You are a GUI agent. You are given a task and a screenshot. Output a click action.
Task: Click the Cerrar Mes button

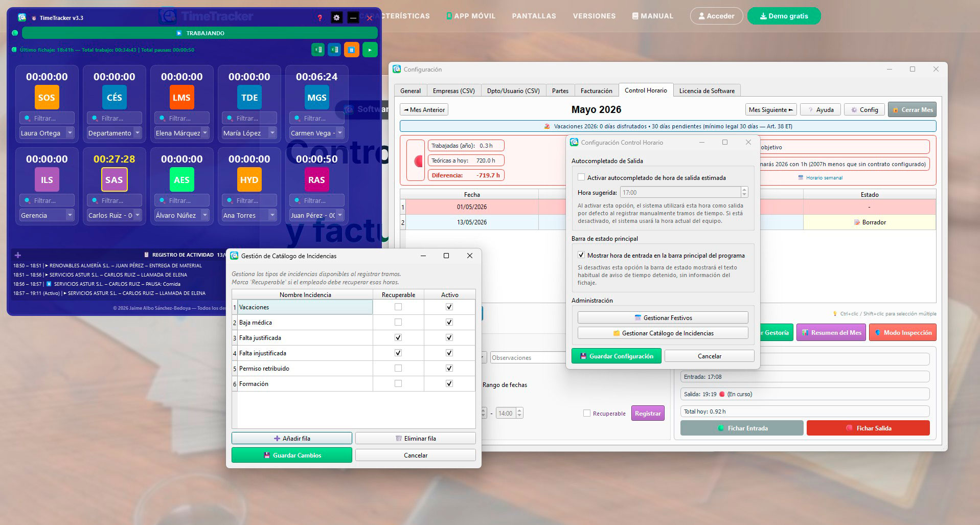913,109
